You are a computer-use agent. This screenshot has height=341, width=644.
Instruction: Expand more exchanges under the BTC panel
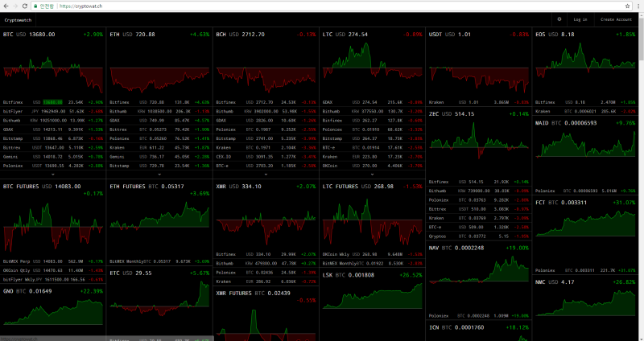53,175
